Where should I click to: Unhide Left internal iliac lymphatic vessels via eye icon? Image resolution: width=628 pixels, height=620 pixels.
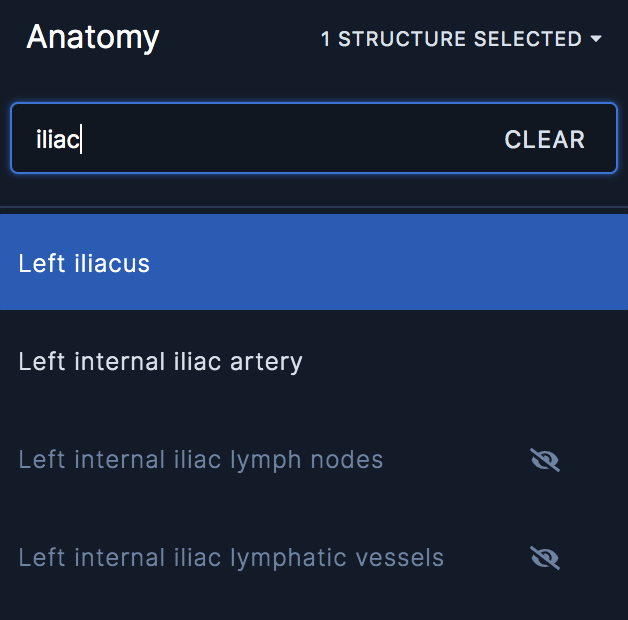(545, 558)
